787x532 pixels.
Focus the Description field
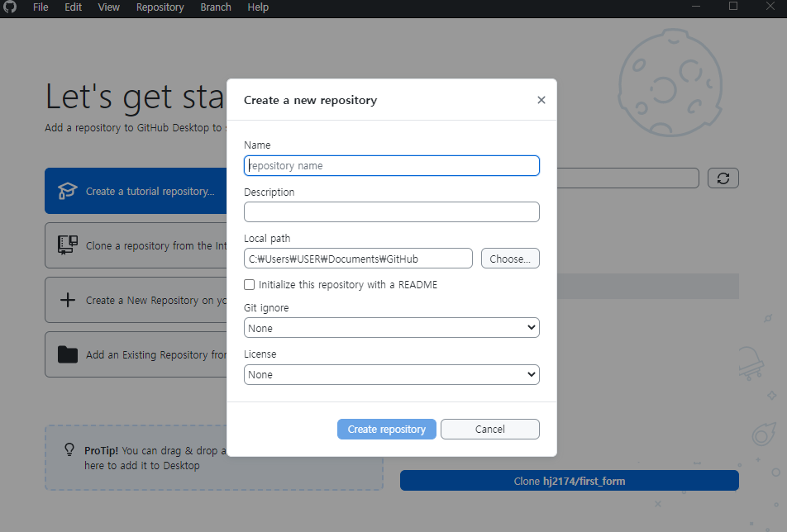click(x=392, y=212)
